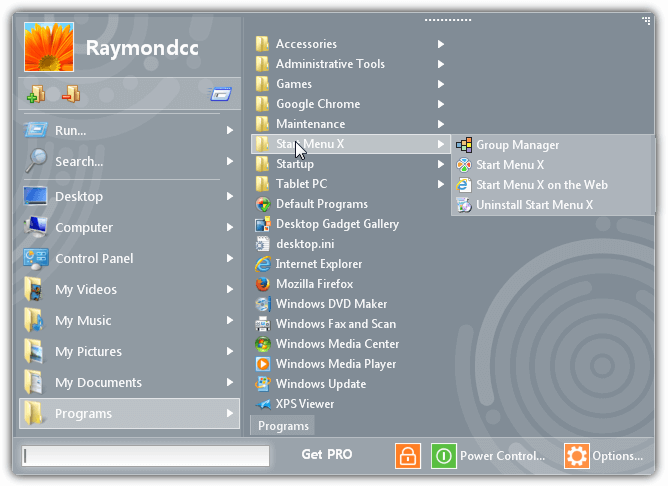Click the XPS Viewer icon
The width and height of the screenshot is (668, 486).
click(263, 404)
